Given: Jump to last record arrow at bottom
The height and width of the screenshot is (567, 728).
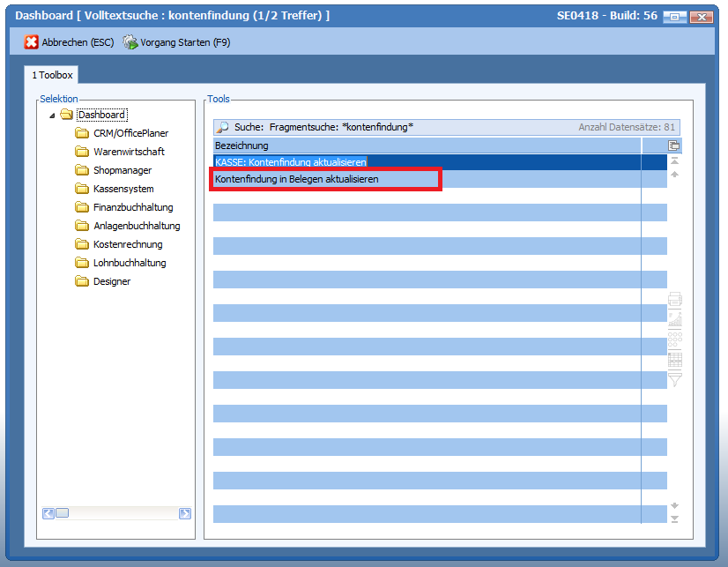Looking at the screenshot, I should coord(674,519).
